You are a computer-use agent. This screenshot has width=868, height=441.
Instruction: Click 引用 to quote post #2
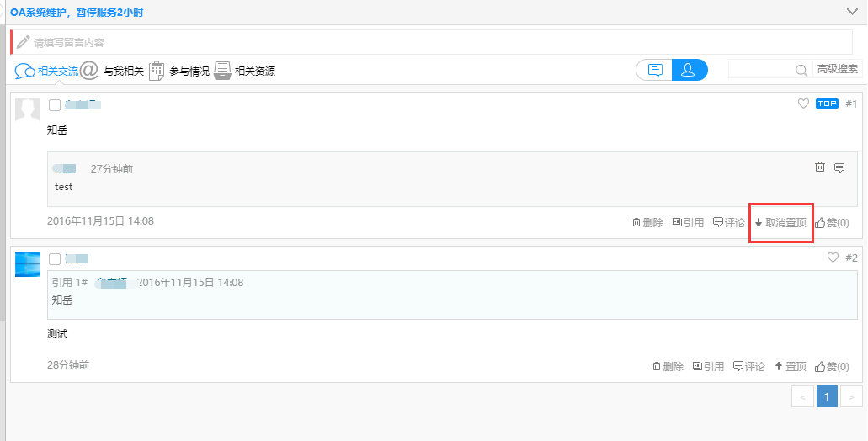[x=708, y=367]
